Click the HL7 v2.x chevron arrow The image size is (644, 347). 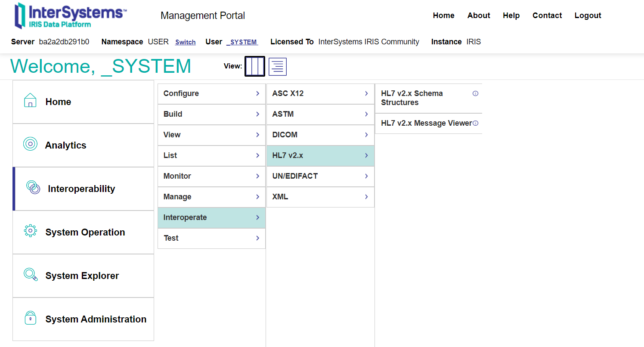coord(366,155)
